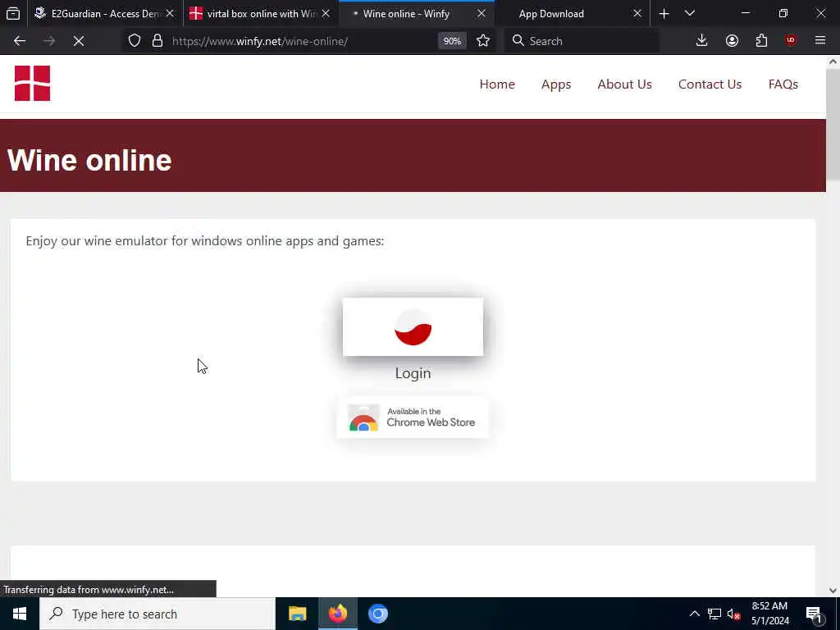Click the Firefox Search box

click(582, 41)
